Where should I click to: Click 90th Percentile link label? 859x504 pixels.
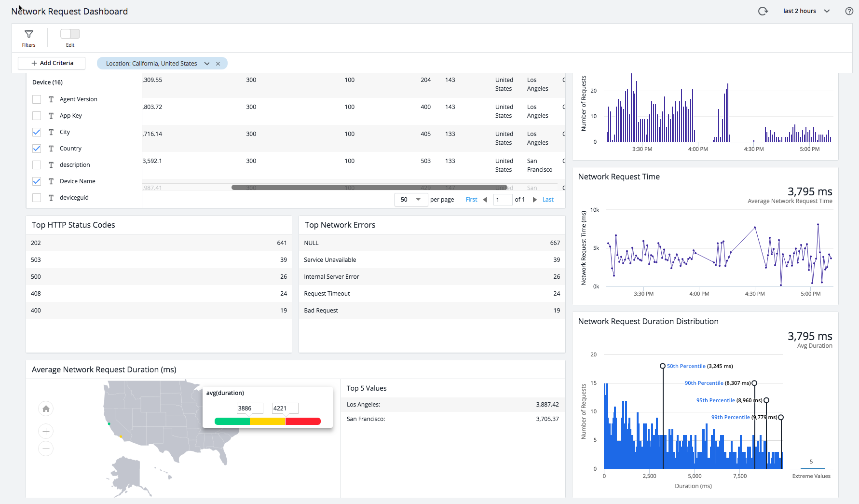pos(704,383)
